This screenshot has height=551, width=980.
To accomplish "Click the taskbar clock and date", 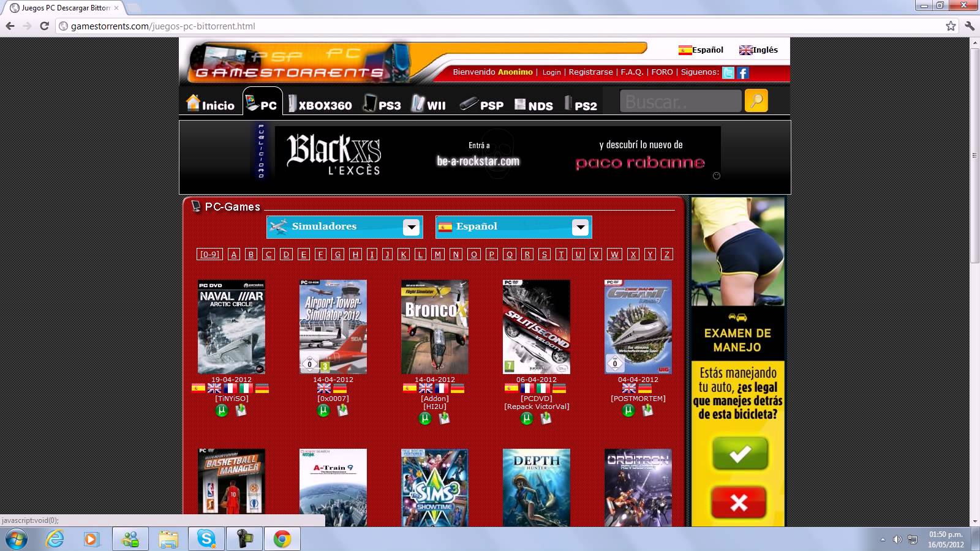I will (x=946, y=539).
